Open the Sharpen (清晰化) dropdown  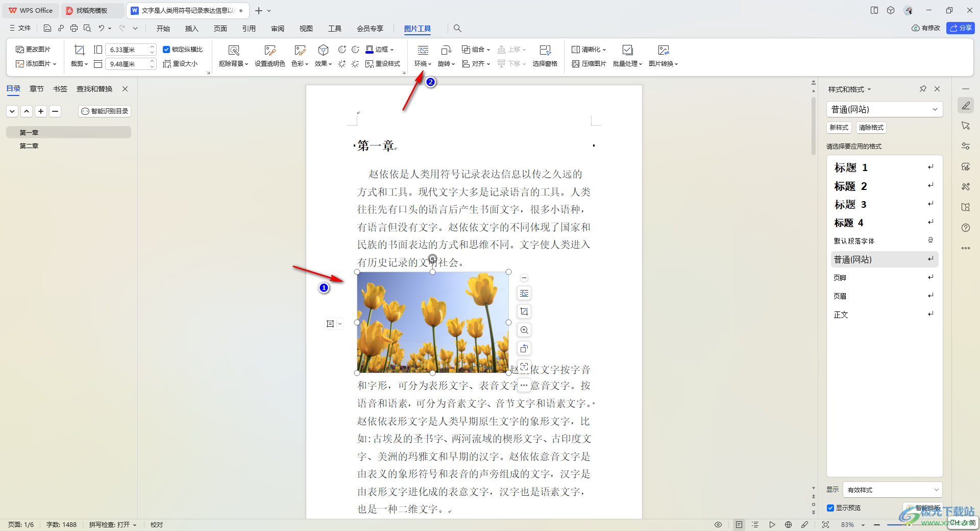click(x=589, y=50)
